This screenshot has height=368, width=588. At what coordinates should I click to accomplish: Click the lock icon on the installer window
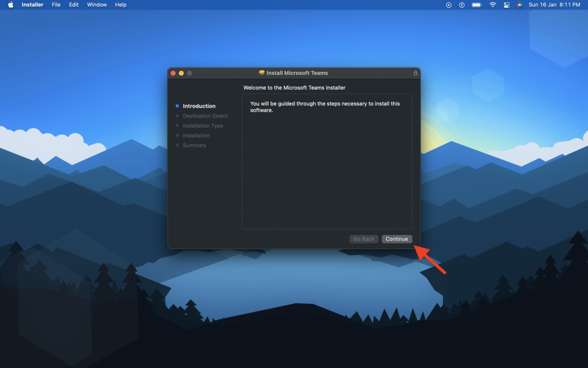415,73
